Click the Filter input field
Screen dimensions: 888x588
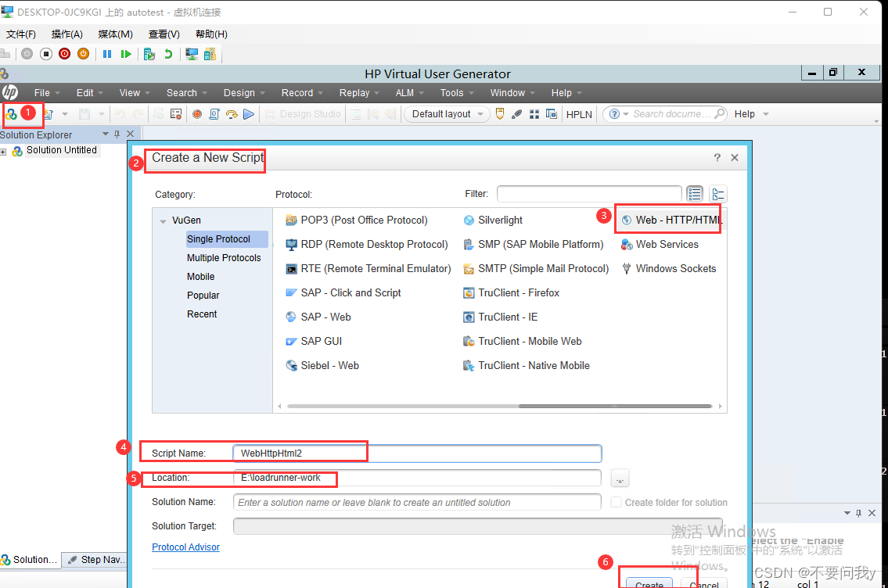click(589, 194)
